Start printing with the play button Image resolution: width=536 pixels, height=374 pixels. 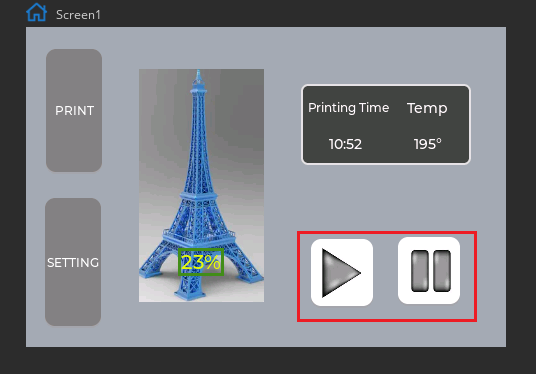click(341, 272)
